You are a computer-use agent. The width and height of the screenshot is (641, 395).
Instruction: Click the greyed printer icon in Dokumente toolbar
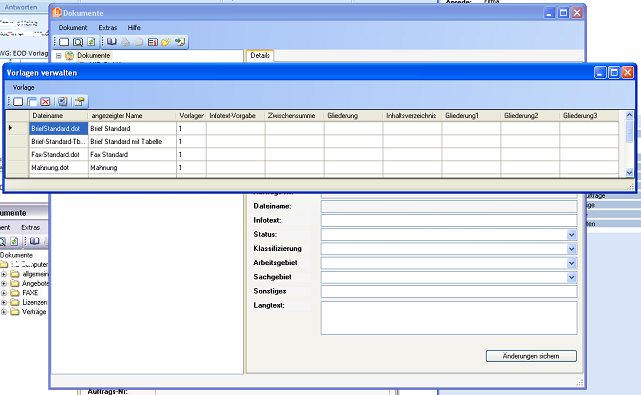(x=126, y=42)
